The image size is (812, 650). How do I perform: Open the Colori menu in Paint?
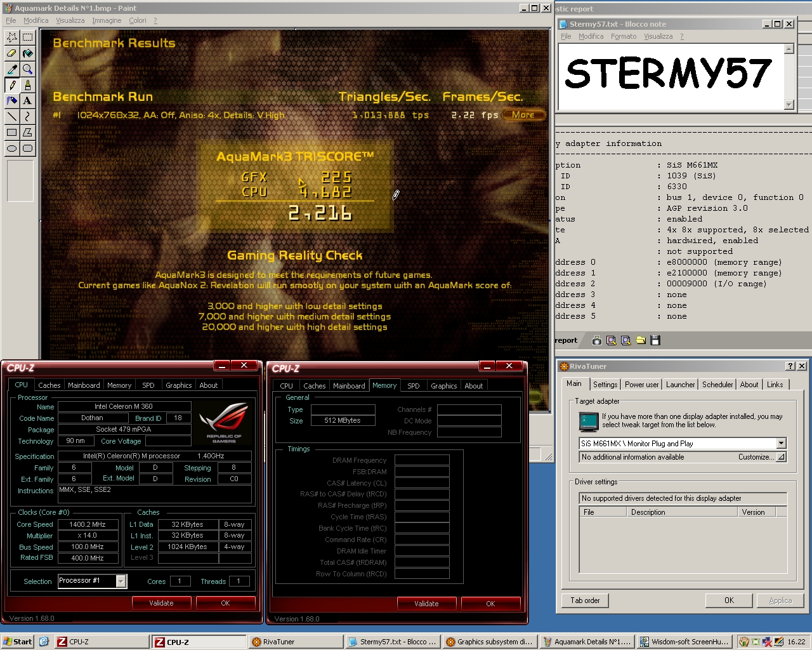[138, 20]
